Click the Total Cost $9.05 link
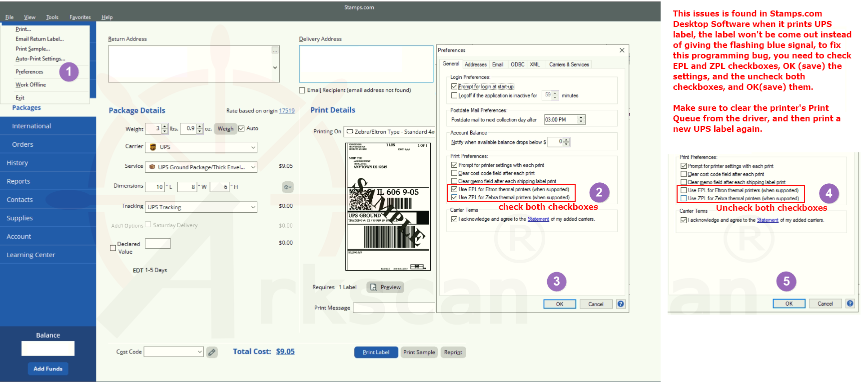This screenshot has width=868, height=382. click(x=285, y=352)
